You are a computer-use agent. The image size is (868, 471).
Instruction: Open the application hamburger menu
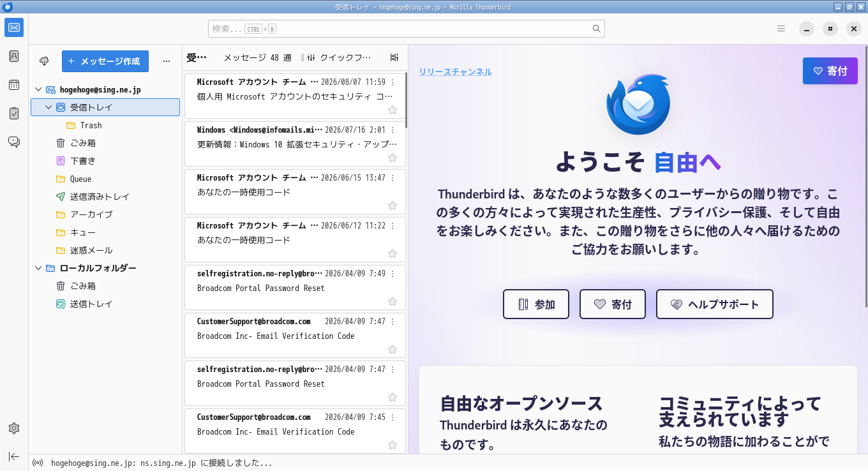[x=781, y=29]
